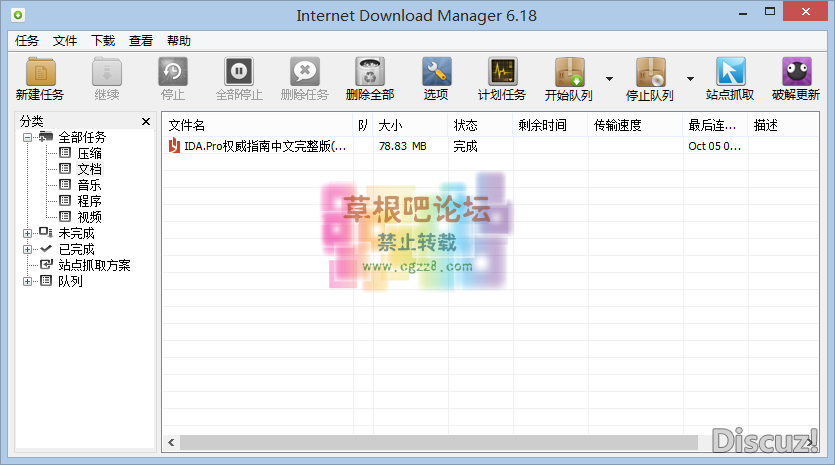Select 未完成 in the category tree
Viewport: 835px width, 465px height.
[76, 233]
